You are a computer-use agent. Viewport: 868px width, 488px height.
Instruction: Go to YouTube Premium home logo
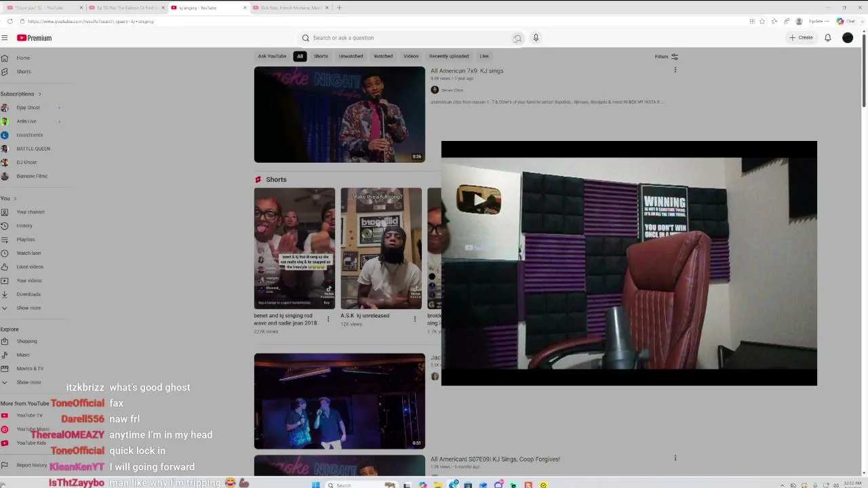[35, 38]
